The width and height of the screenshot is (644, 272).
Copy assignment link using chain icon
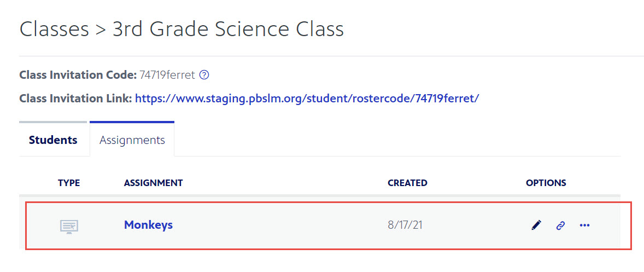point(560,225)
